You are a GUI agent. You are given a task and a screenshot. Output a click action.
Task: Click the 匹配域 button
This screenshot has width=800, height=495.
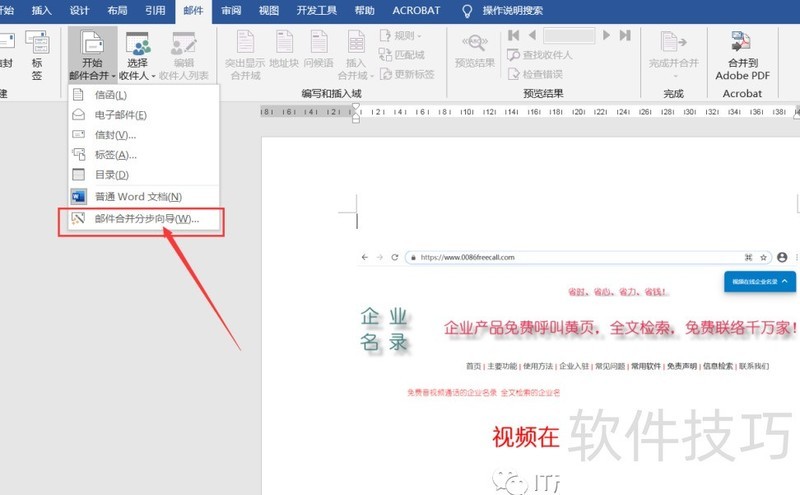[x=402, y=55]
